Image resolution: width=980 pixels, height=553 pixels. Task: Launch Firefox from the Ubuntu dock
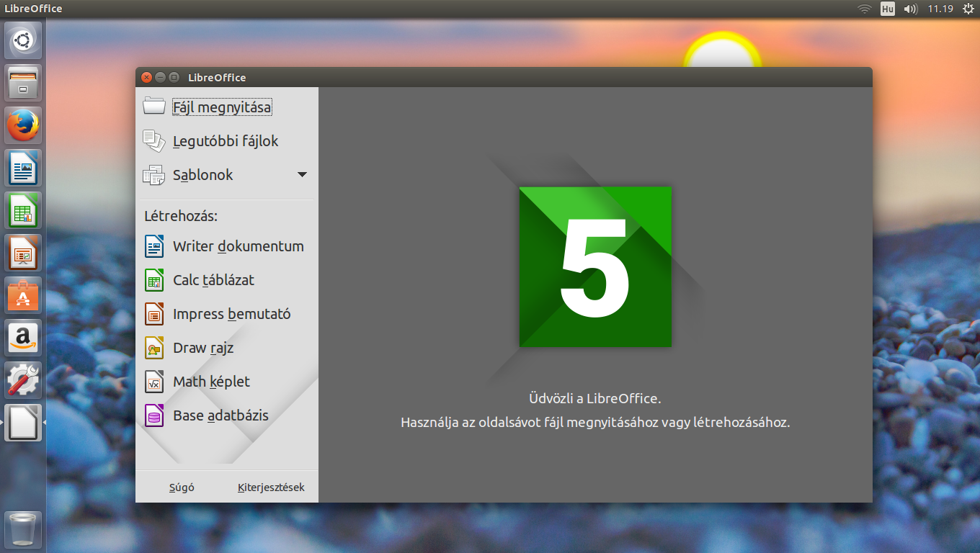click(x=23, y=125)
